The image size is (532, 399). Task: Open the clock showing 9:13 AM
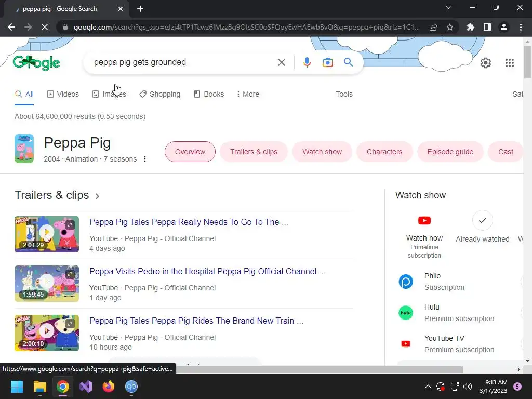(x=494, y=387)
